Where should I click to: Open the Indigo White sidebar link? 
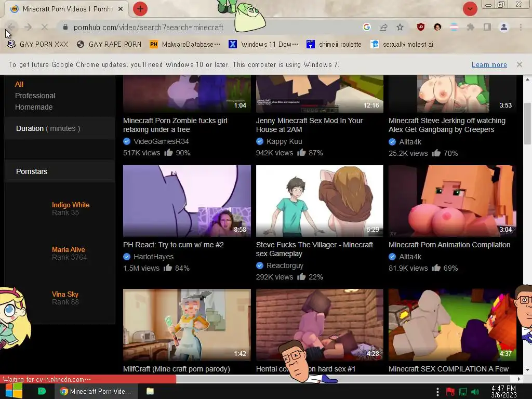click(x=71, y=205)
